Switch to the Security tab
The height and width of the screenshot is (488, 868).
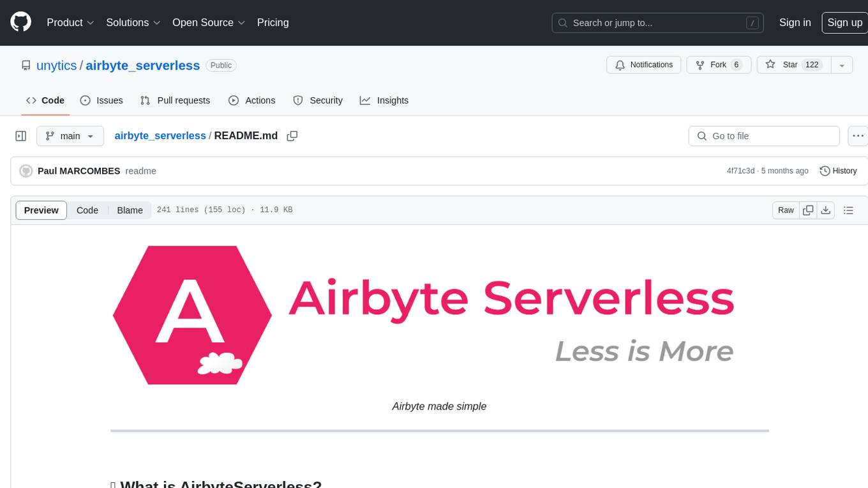click(318, 100)
